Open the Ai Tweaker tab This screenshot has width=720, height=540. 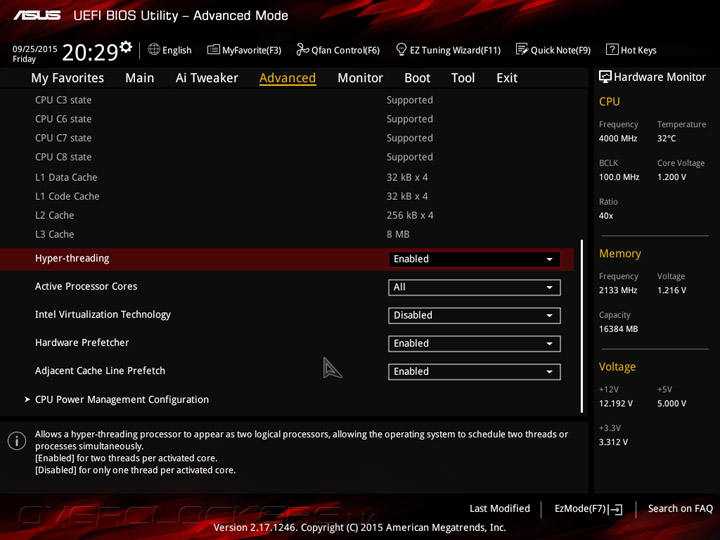point(207,78)
